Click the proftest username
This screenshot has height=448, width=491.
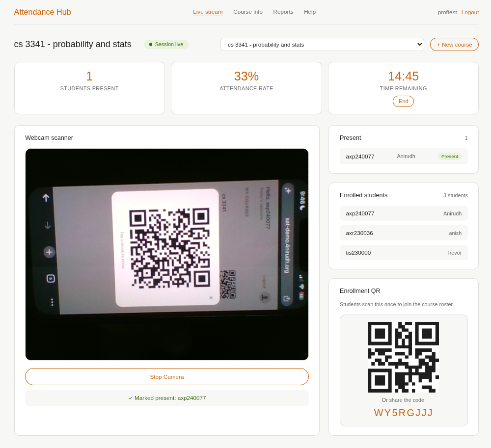tap(447, 12)
